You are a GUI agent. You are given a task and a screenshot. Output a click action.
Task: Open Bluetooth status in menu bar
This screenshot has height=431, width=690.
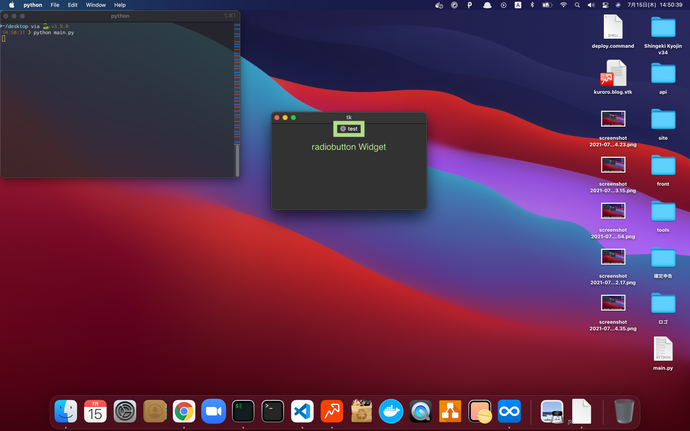(532, 5)
